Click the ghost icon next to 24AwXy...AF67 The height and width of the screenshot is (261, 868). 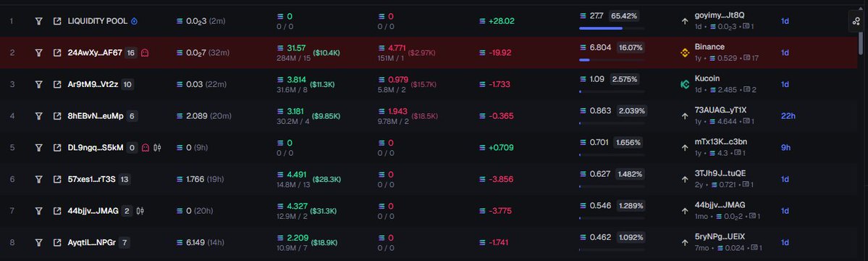pos(145,53)
